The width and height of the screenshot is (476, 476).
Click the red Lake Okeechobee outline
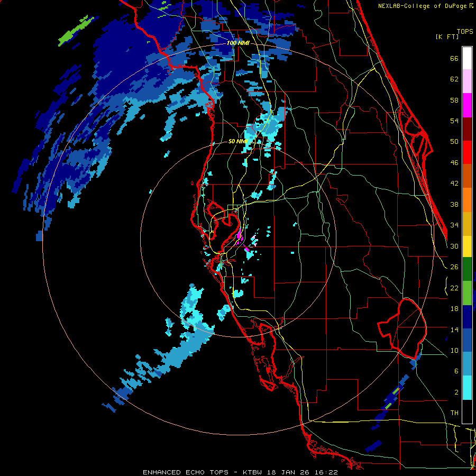402,328
